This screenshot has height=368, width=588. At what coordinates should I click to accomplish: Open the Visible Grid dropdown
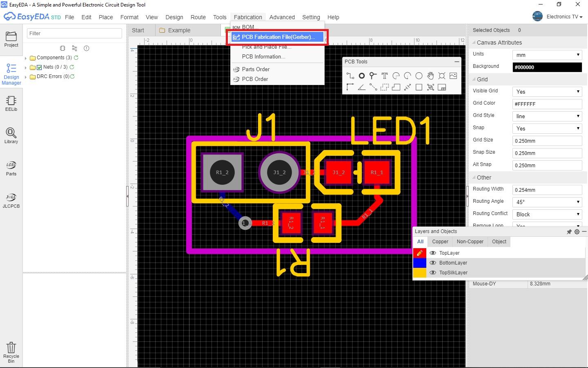(x=547, y=92)
